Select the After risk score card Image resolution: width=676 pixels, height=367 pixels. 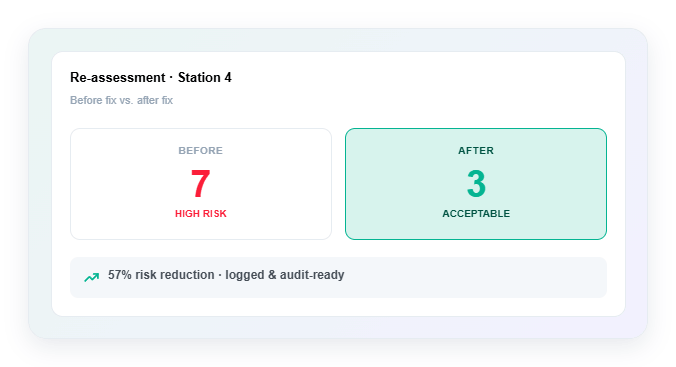pyautogui.click(x=476, y=184)
